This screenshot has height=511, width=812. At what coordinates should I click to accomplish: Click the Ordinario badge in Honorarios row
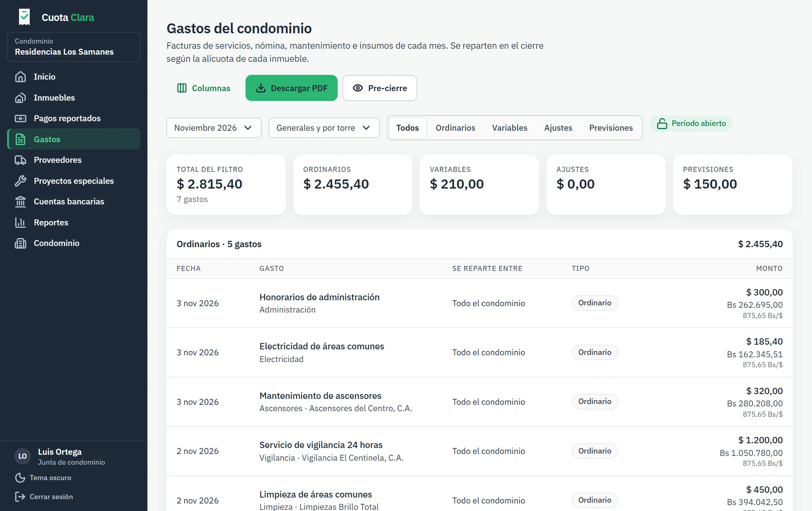click(594, 303)
